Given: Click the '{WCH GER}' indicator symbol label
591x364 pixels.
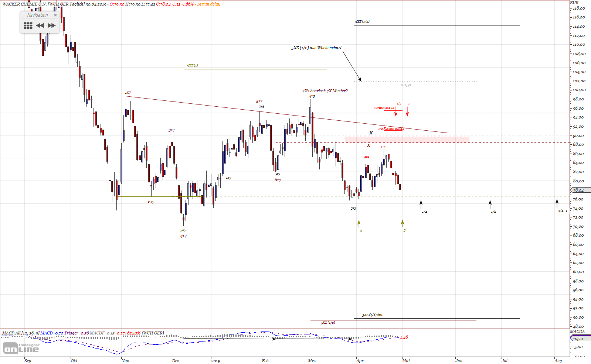Looking at the screenshot, I should click(x=153, y=333).
